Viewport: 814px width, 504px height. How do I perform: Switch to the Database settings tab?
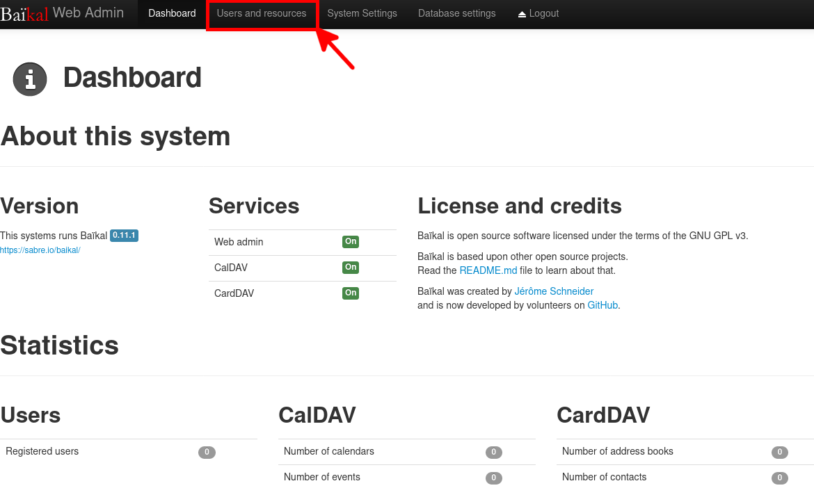pyautogui.click(x=456, y=13)
